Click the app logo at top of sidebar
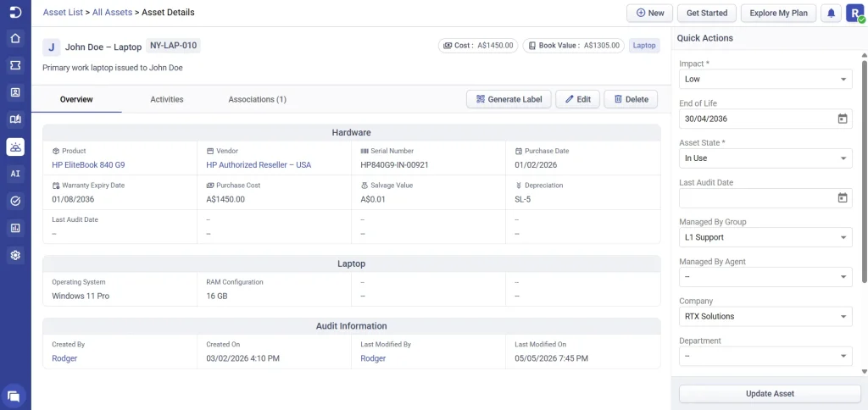This screenshot has width=868, height=410. [x=15, y=12]
